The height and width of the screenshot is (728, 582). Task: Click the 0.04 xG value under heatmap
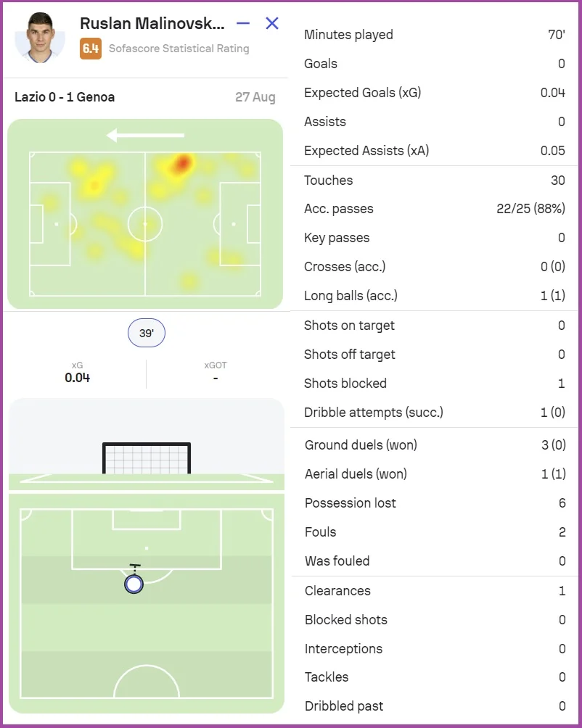tap(77, 378)
